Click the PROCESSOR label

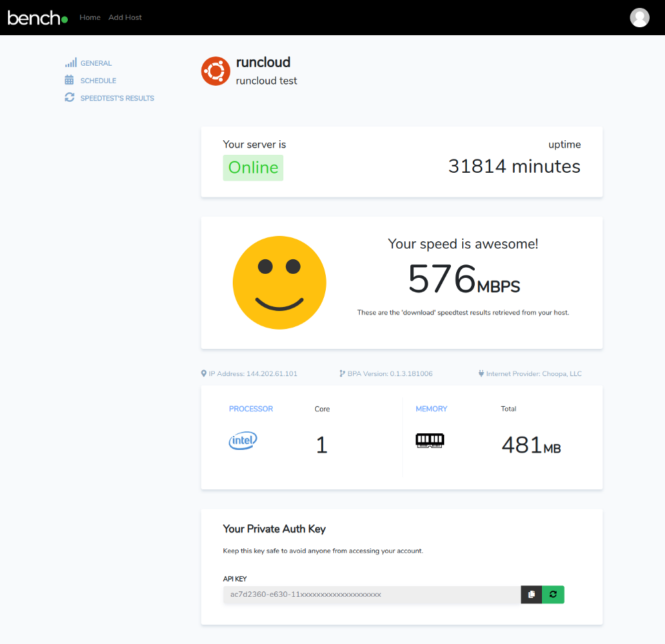251,409
